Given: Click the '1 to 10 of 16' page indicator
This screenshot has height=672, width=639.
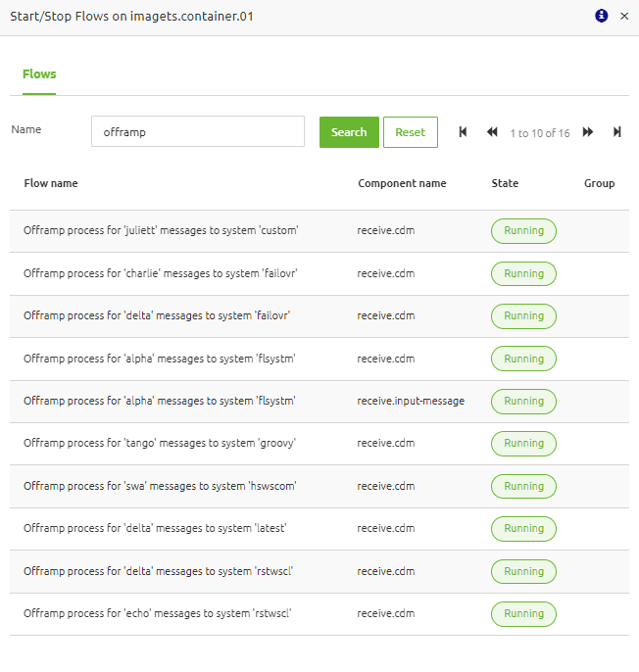Looking at the screenshot, I should point(539,133).
